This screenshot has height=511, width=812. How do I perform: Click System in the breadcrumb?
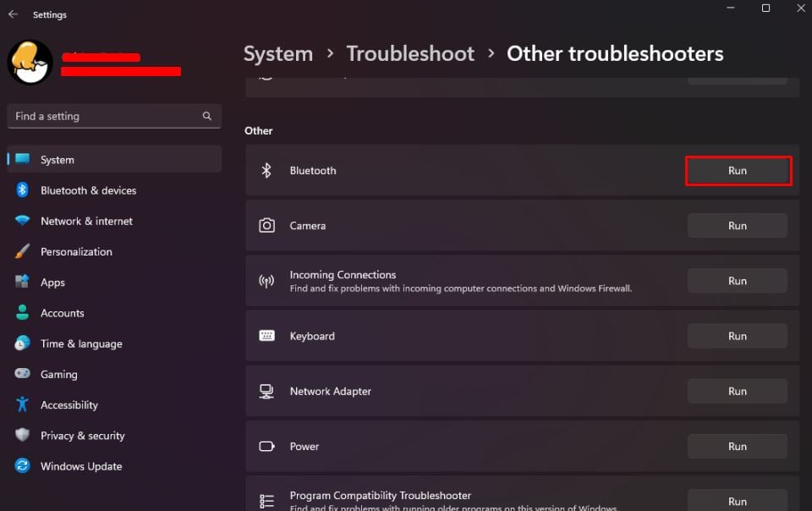[278, 53]
